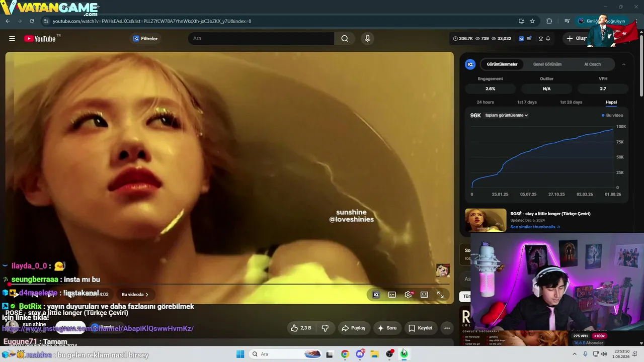The width and height of the screenshot is (644, 362).
Task: Click the install app icon in address bar
Action: (521, 21)
